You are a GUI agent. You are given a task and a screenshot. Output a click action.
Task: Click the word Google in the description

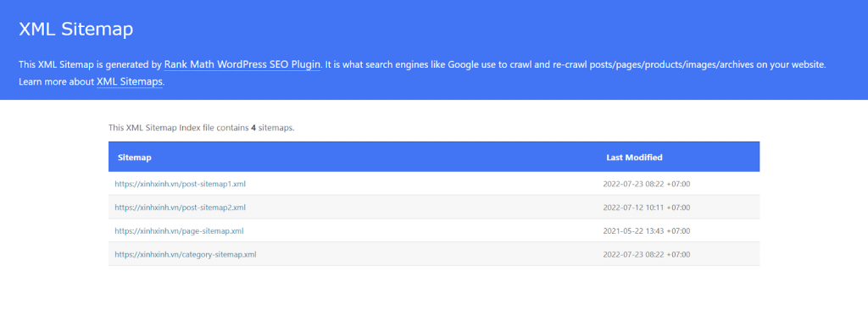tap(464, 64)
